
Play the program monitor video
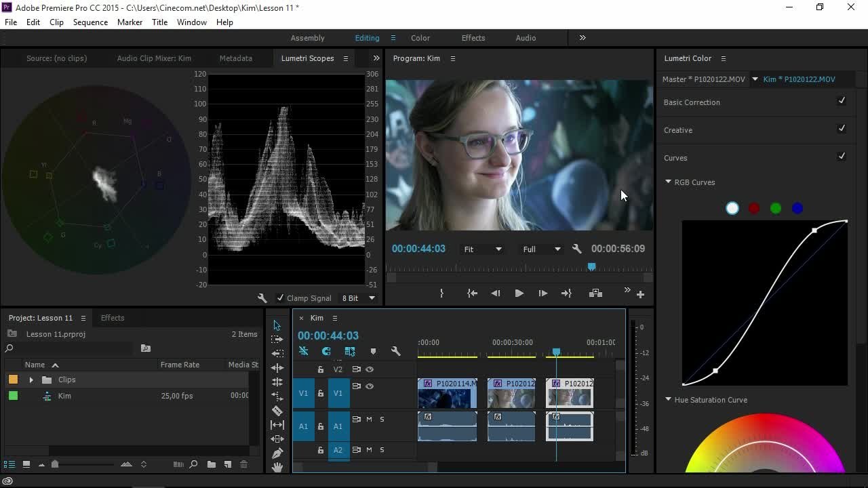519,293
